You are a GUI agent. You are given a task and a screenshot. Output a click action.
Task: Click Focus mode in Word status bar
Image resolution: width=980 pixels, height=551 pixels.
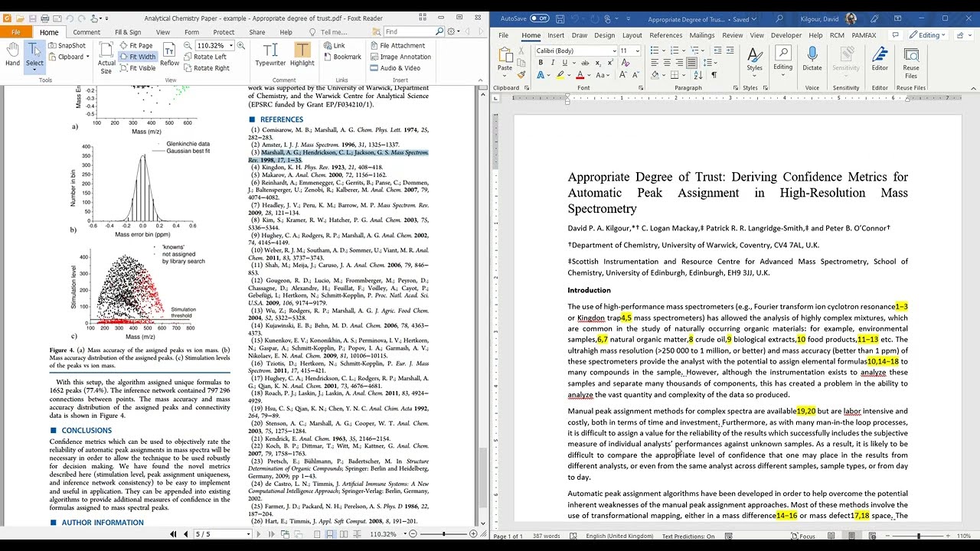pyautogui.click(x=802, y=536)
